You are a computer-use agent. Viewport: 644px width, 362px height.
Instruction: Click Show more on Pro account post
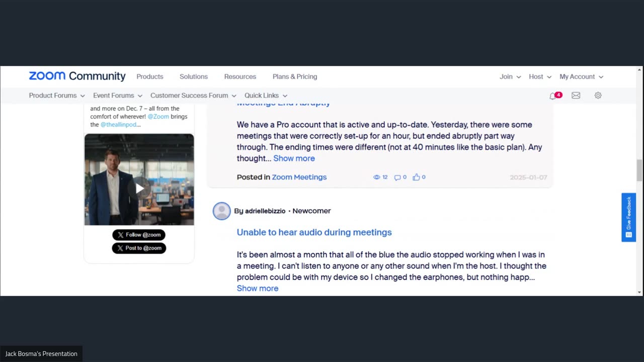point(294,158)
